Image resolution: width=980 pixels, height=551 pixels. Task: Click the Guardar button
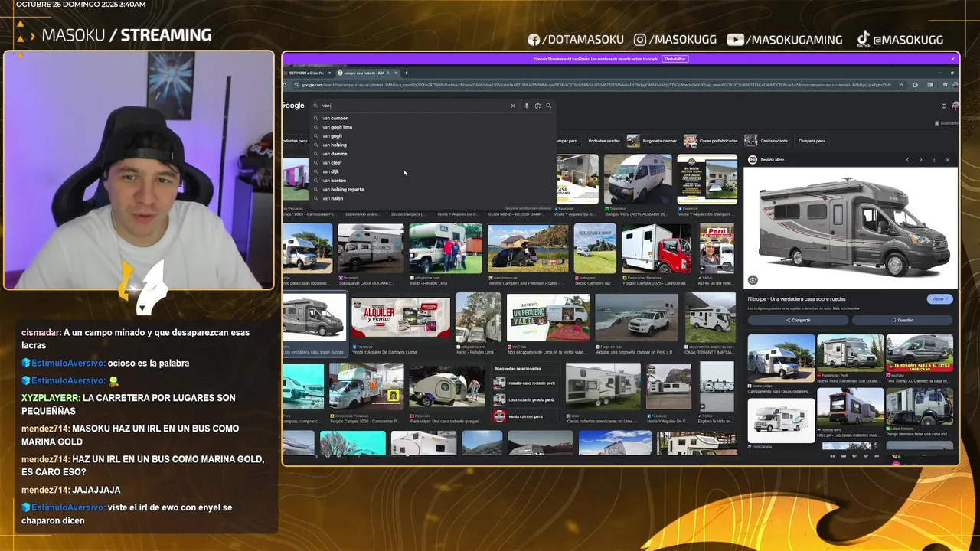point(903,320)
